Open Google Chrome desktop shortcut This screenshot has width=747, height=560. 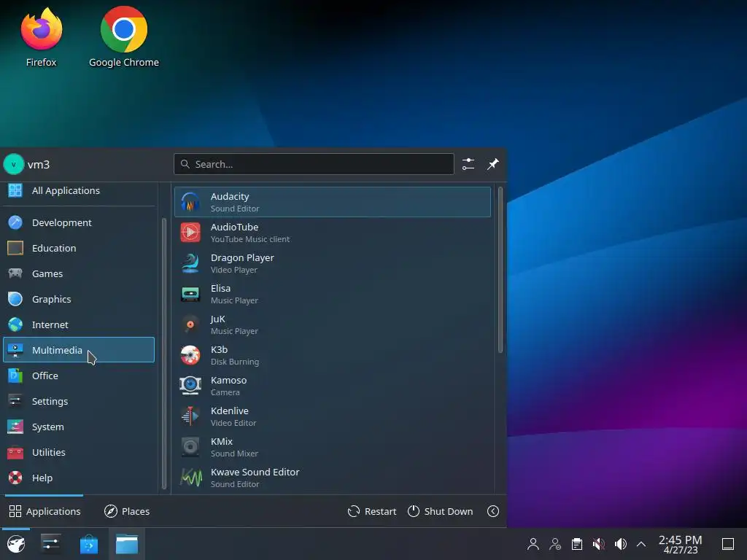coord(124,37)
